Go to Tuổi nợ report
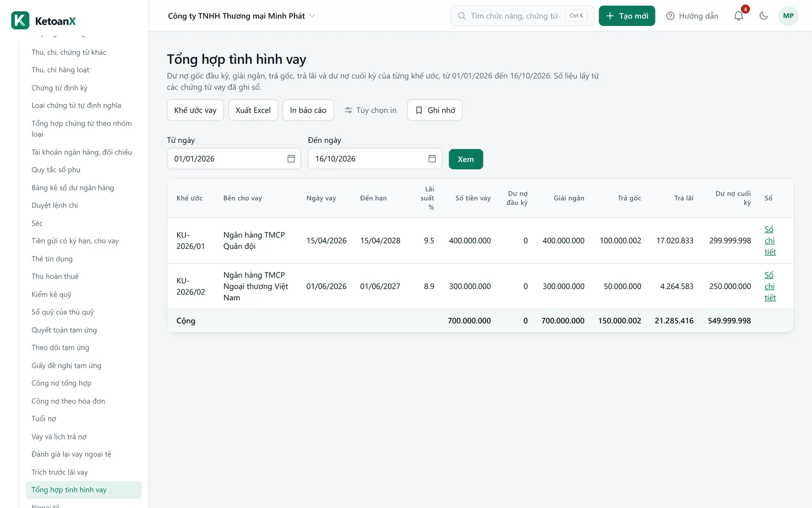The height and width of the screenshot is (508, 812). coord(44,419)
